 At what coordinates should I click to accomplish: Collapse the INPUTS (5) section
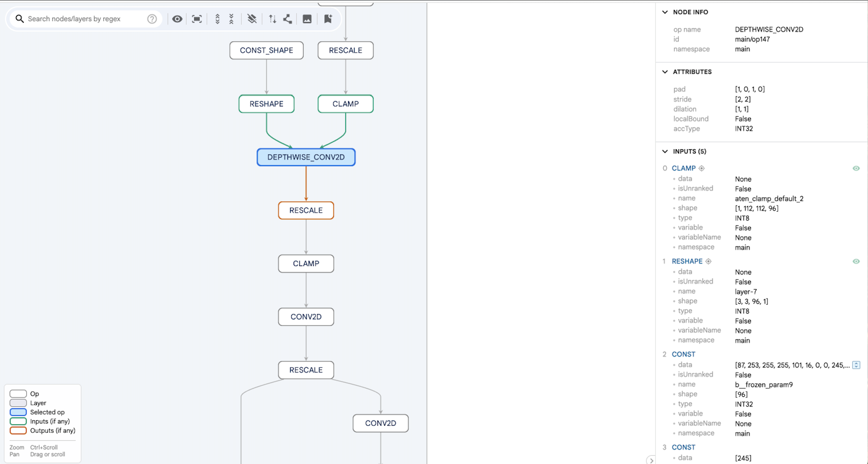click(x=665, y=151)
